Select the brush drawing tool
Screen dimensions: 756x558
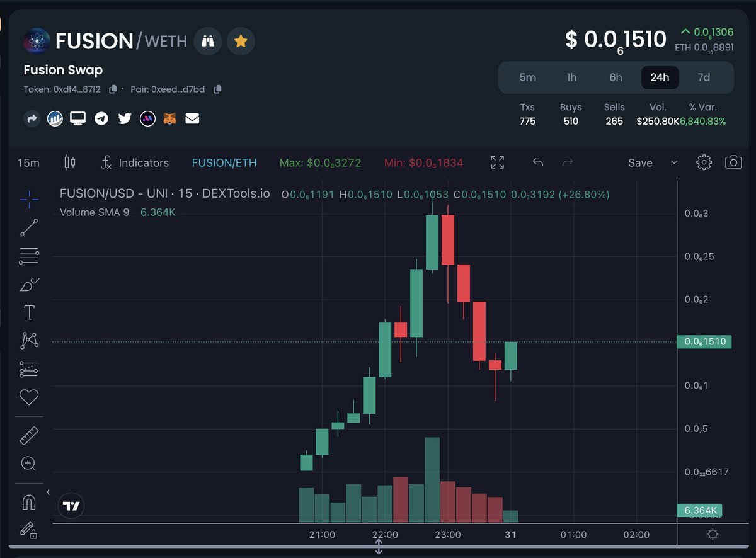point(28,284)
